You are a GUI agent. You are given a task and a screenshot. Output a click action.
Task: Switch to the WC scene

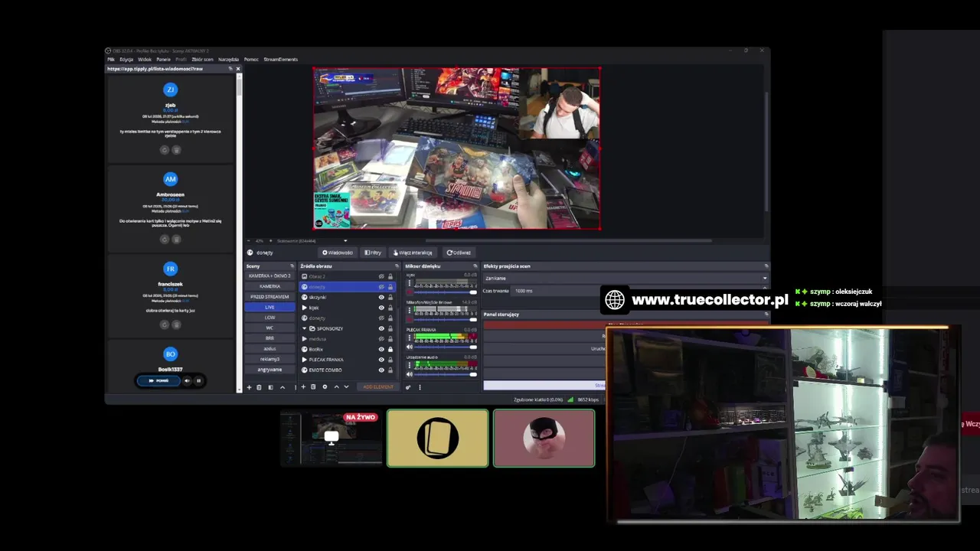pyautogui.click(x=269, y=328)
